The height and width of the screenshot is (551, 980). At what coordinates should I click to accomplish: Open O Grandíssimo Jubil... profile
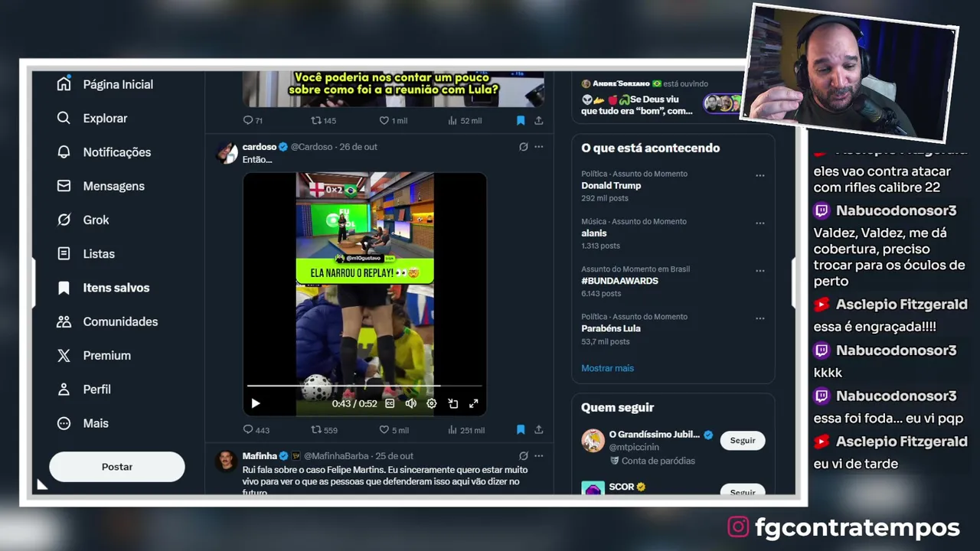[654, 435]
